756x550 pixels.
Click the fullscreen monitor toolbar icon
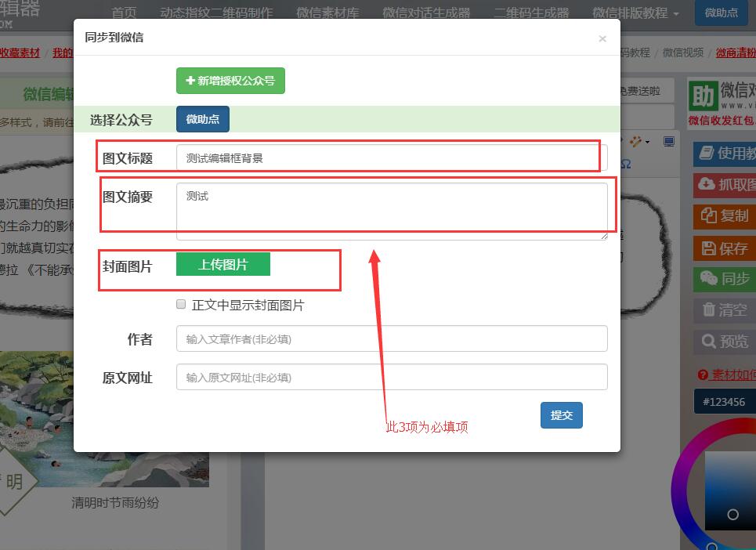coord(669,141)
